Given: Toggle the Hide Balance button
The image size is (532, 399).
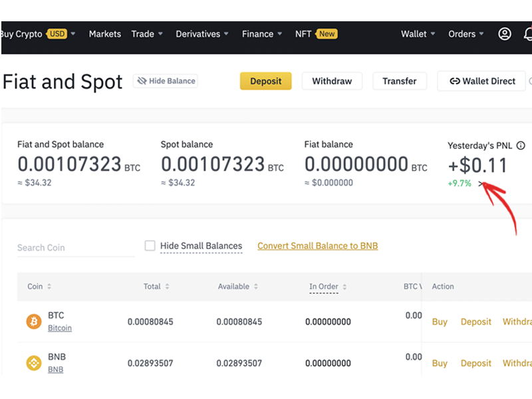Looking at the screenshot, I should 166,81.
